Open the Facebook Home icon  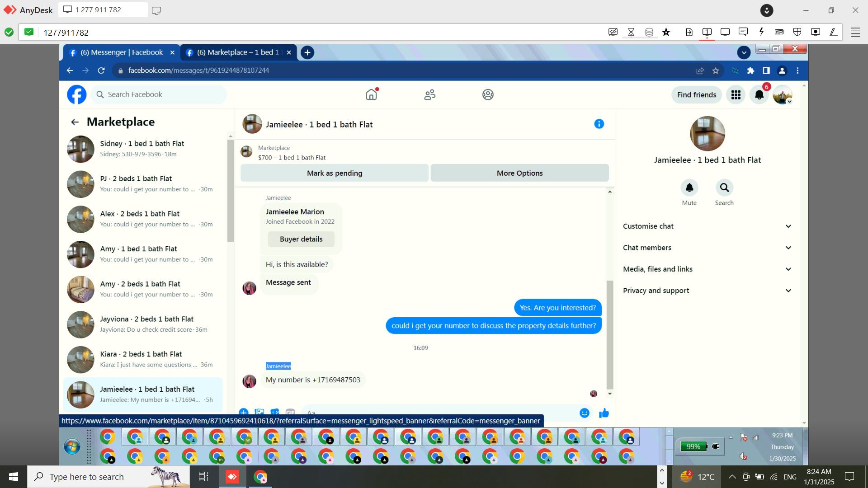click(371, 95)
